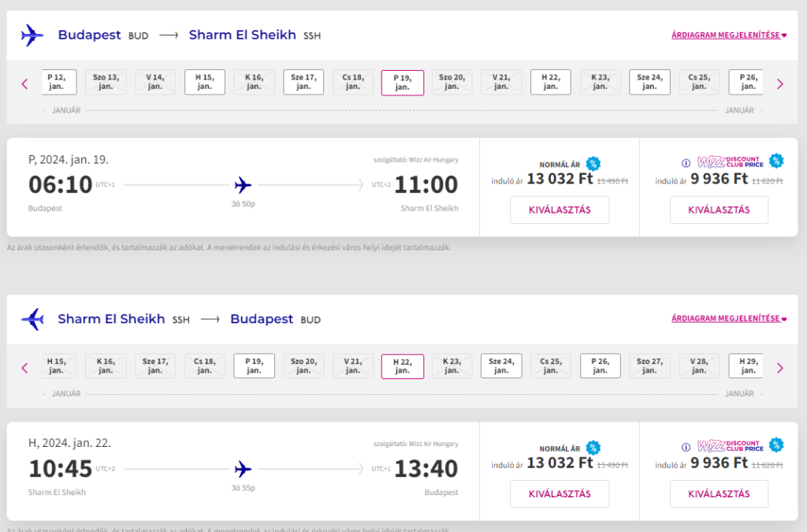
Task: Choose return Wizz Discount Club 9 936 Ft Kiválasztás
Action: pos(719,493)
